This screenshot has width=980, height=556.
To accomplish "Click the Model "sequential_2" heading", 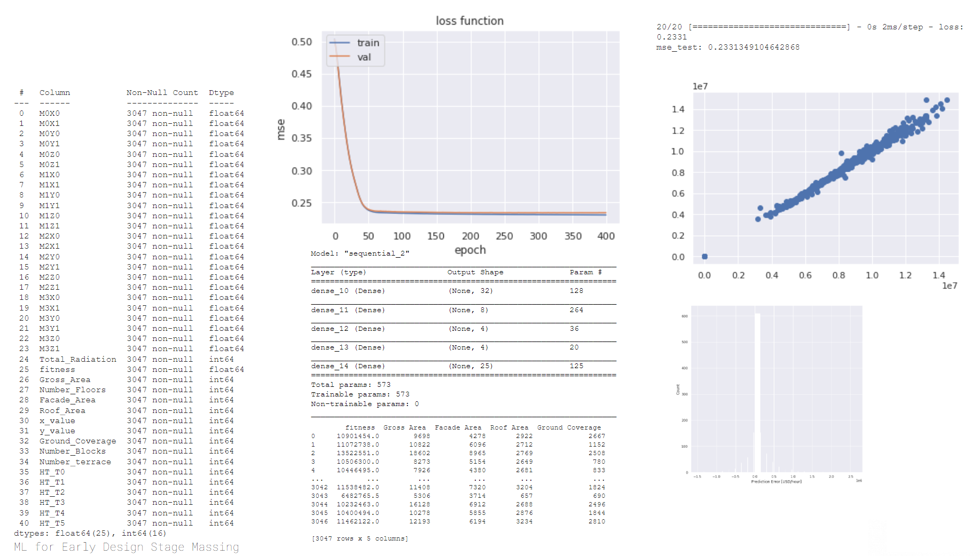I will click(360, 253).
